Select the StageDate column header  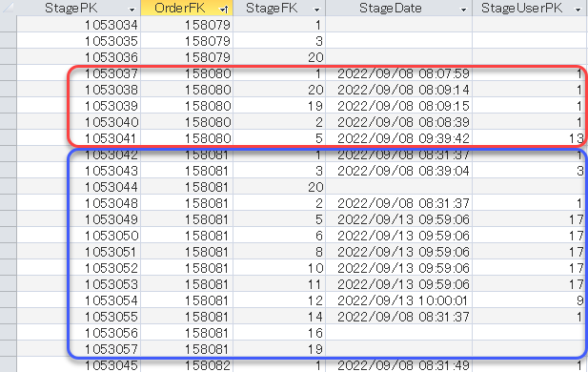tap(391, 8)
